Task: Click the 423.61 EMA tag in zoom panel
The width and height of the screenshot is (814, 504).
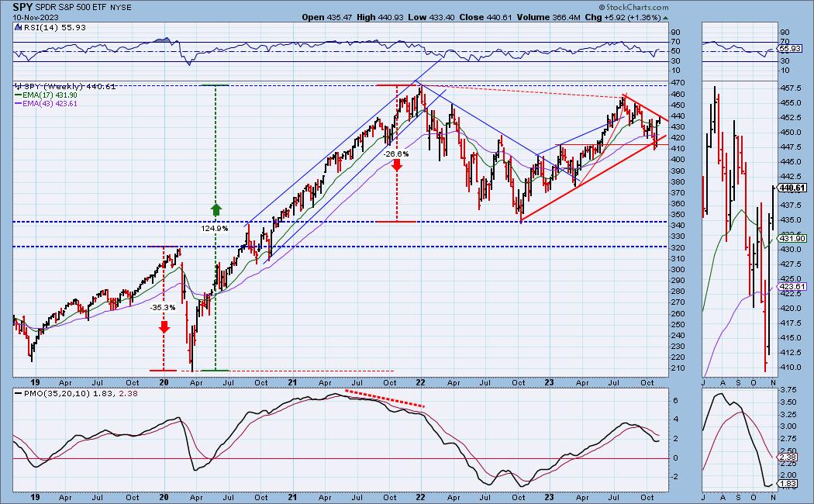Action: 792,287
